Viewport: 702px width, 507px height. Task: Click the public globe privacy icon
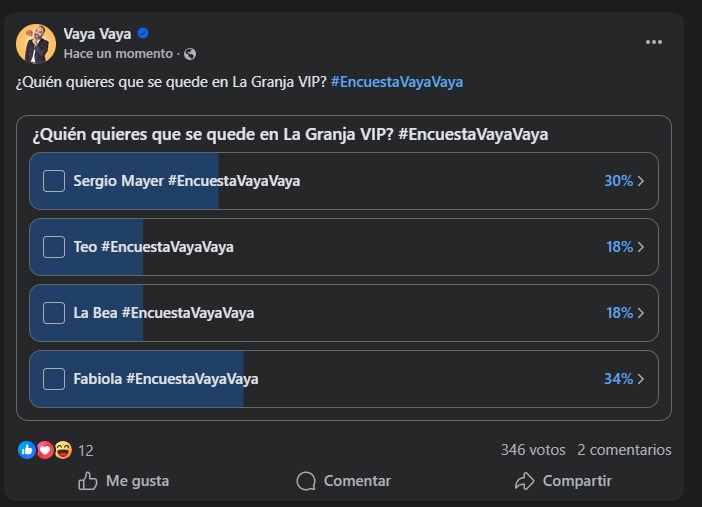[x=190, y=54]
